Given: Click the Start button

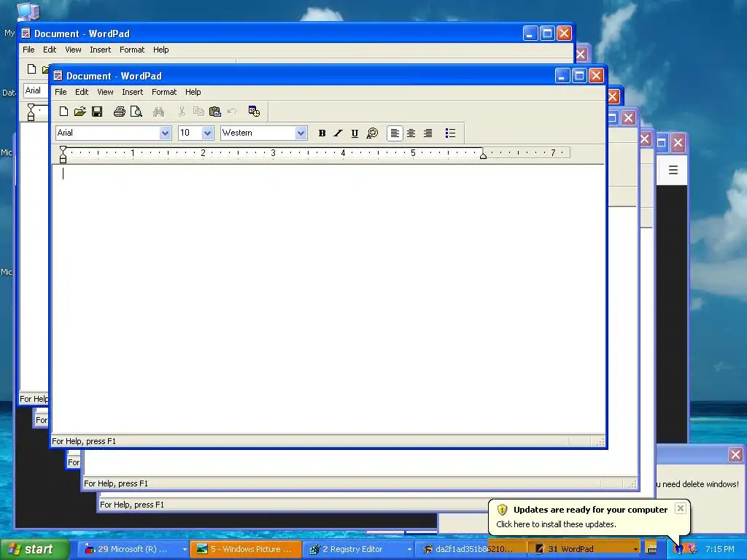Looking at the screenshot, I should (34, 549).
